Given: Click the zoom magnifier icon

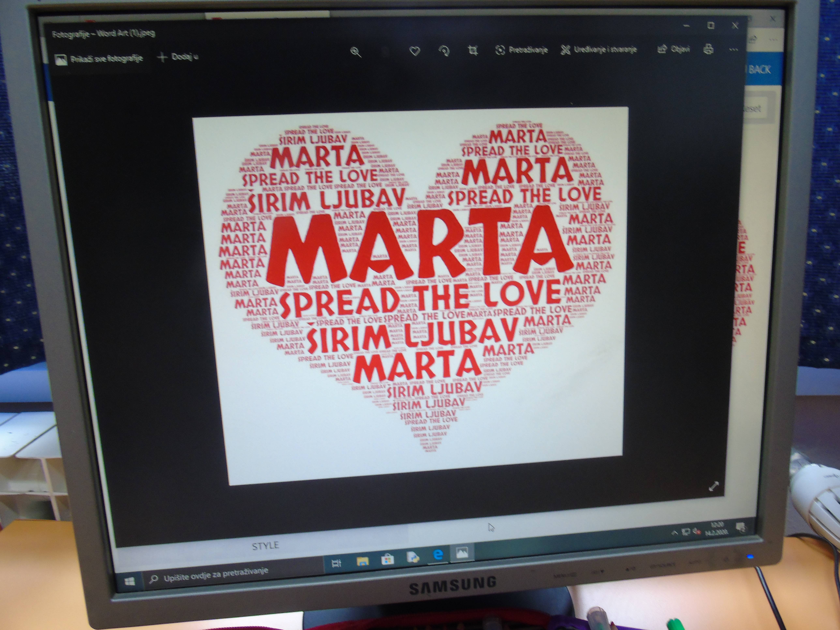Looking at the screenshot, I should click(x=356, y=52).
